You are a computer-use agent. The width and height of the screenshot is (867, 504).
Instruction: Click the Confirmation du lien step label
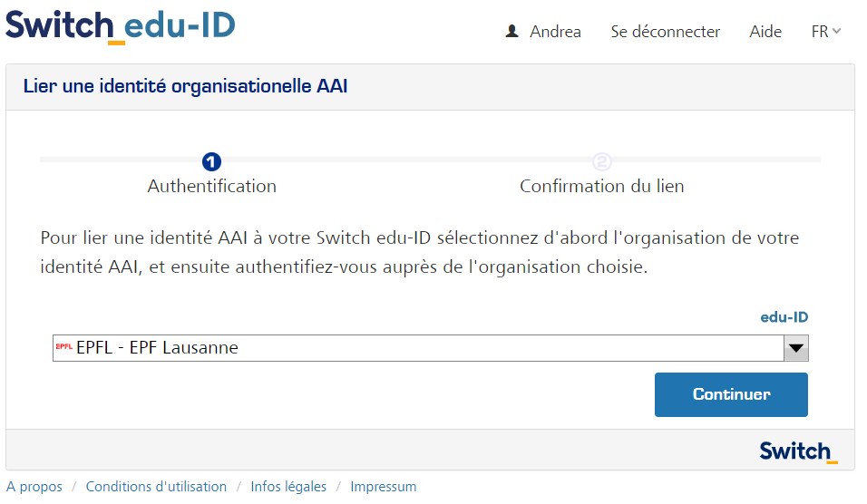(x=601, y=187)
